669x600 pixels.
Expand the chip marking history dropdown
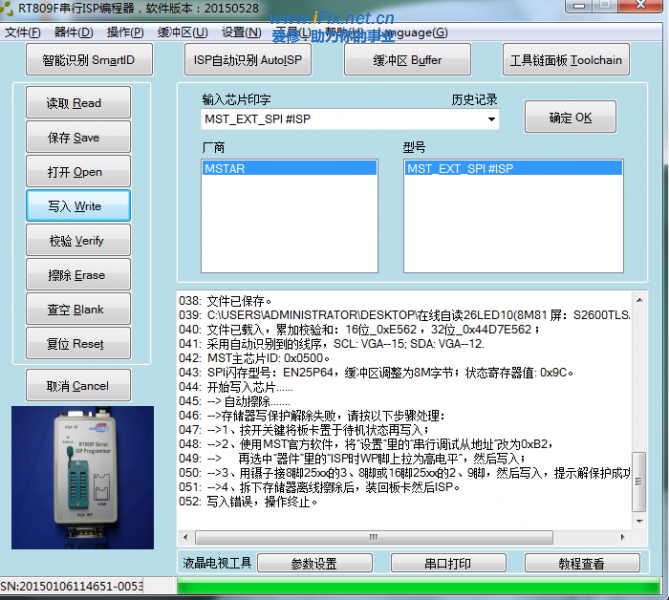point(492,119)
